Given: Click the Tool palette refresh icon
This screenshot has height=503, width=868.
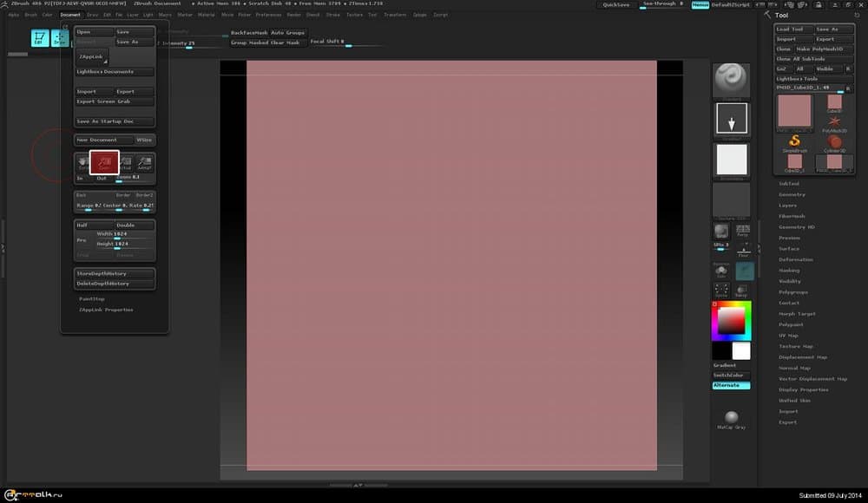Looking at the screenshot, I should tap(857, 15).
